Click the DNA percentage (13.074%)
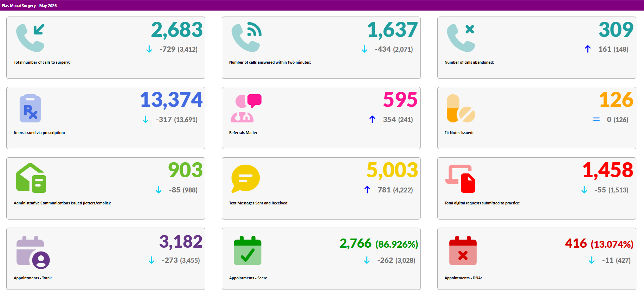 coord(612,245)
